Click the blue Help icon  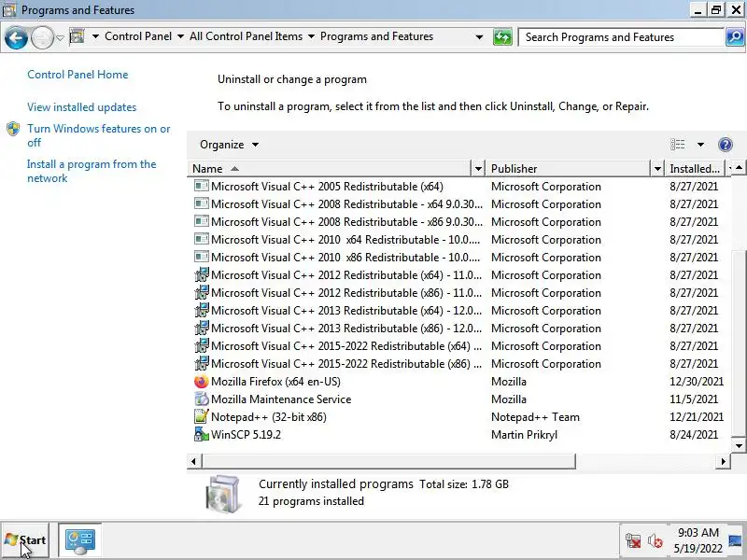click(726, 145)
